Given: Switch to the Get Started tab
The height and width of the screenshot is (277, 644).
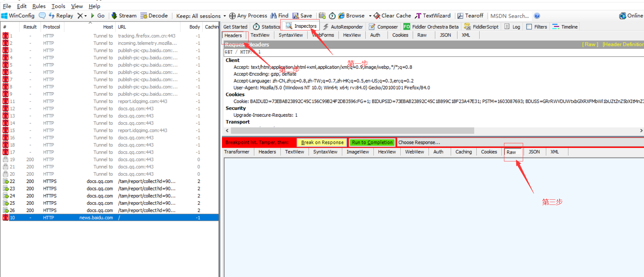Looking at the screenshot, I should (x=235, y=27).
